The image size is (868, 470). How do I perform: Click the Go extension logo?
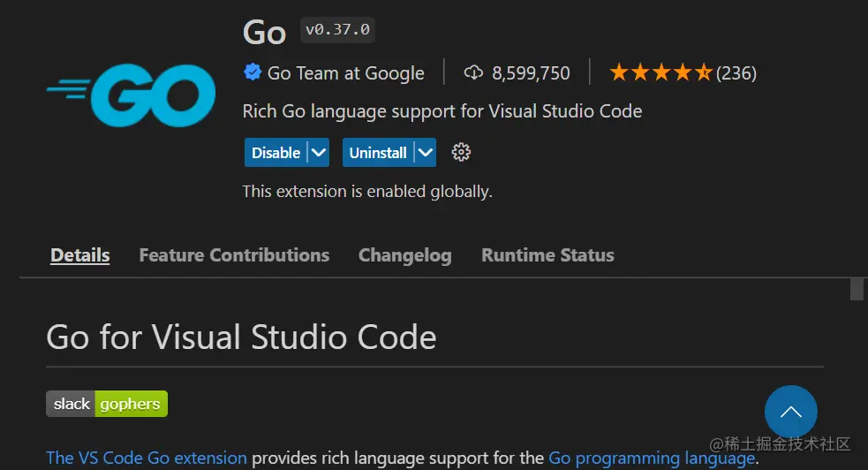point(132,95)
